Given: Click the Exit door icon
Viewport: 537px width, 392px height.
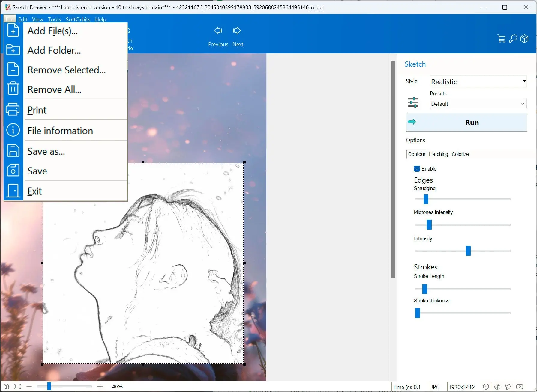Looking at the screenshot, I should pos(13,190).
